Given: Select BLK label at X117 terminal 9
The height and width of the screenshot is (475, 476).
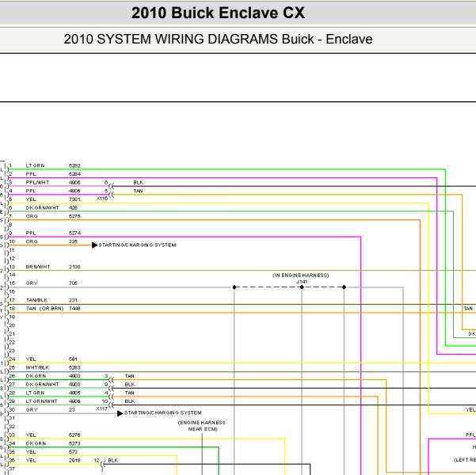Looking at the screenshot, I should pyautogui.click(x=130, y=385).
